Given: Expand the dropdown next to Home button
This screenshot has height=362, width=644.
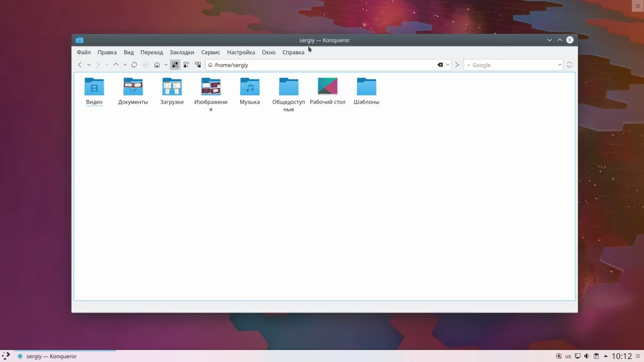Looking at the screenshot, I should [166, 65].
